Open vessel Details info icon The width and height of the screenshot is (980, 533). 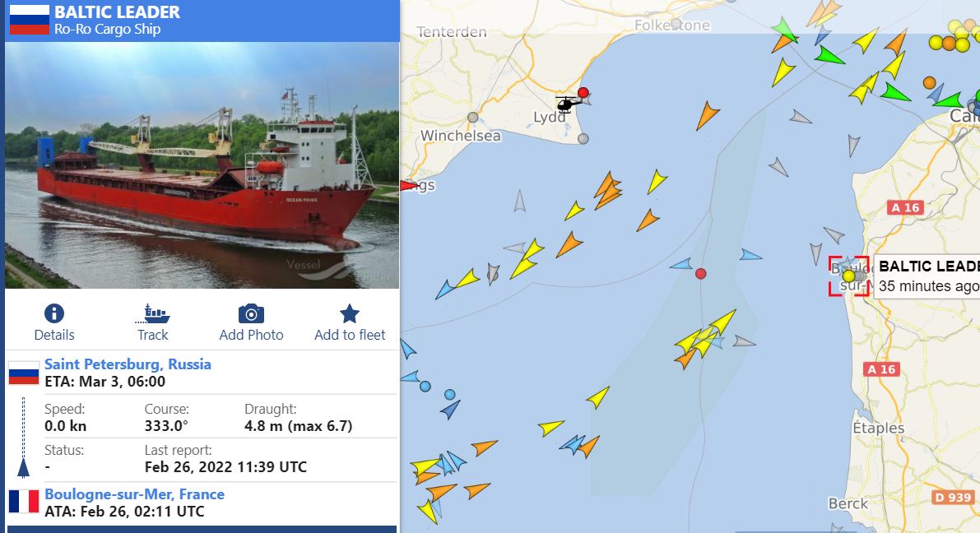pyautogui.click(x=54, y=313)
